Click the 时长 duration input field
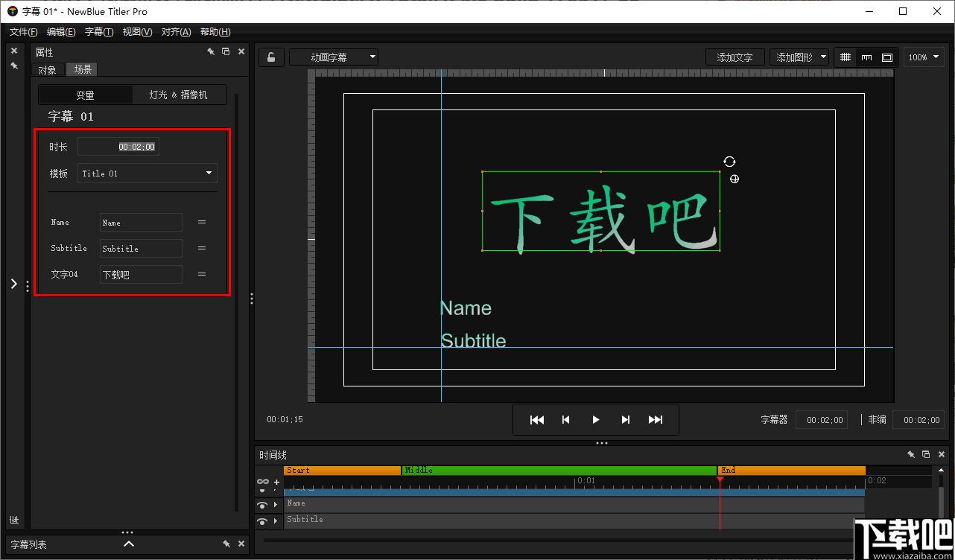 pyautogui.click(x=118, y=146)
